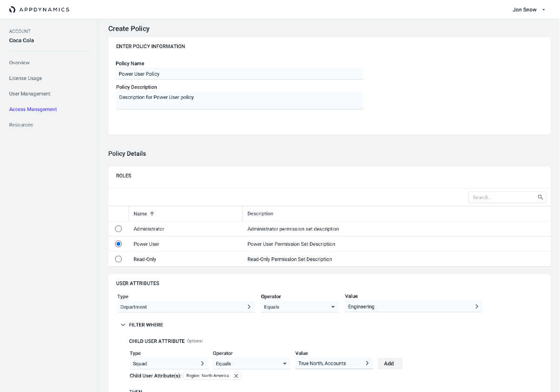Open the user attribute Equals operator dropdown
This screenshot has height=392, width=560.
(x=300, y=307)
